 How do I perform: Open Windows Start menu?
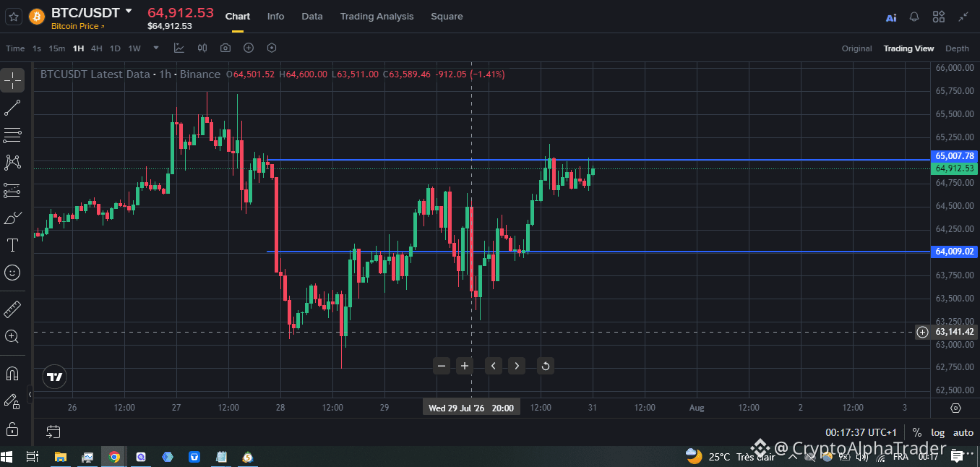tap(7, 457)
